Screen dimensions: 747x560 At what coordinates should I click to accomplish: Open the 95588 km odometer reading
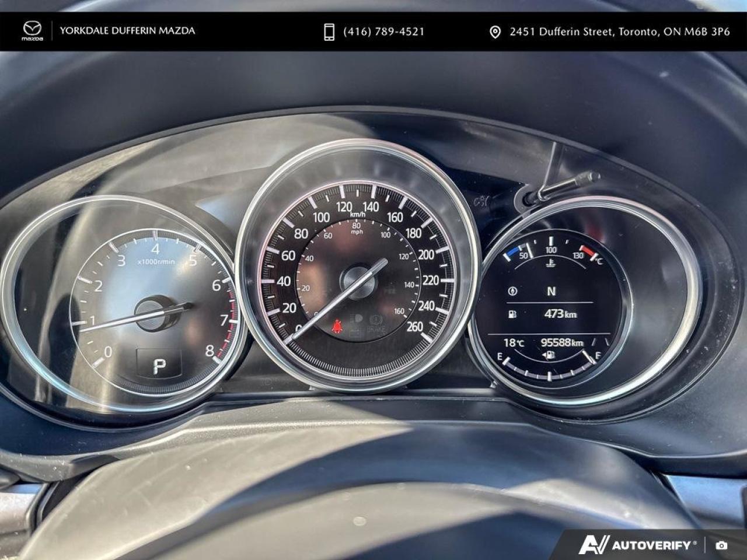pyautogui.click(x=563, y=342)
